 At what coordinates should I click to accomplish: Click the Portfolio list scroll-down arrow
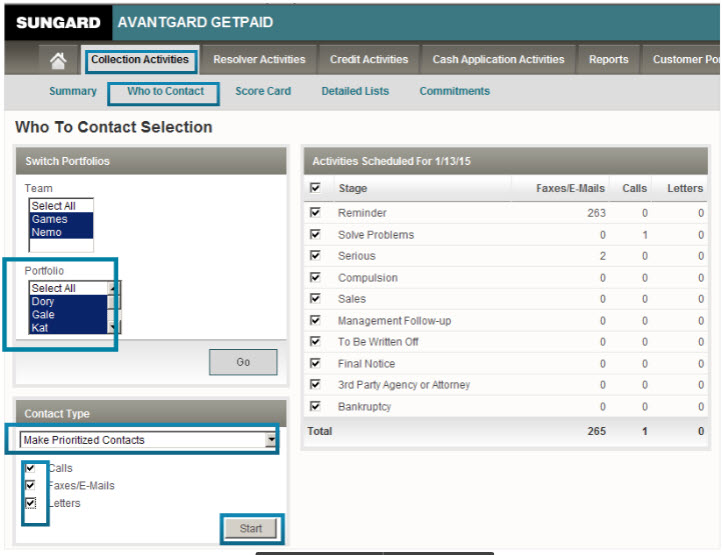pos(113,327)
